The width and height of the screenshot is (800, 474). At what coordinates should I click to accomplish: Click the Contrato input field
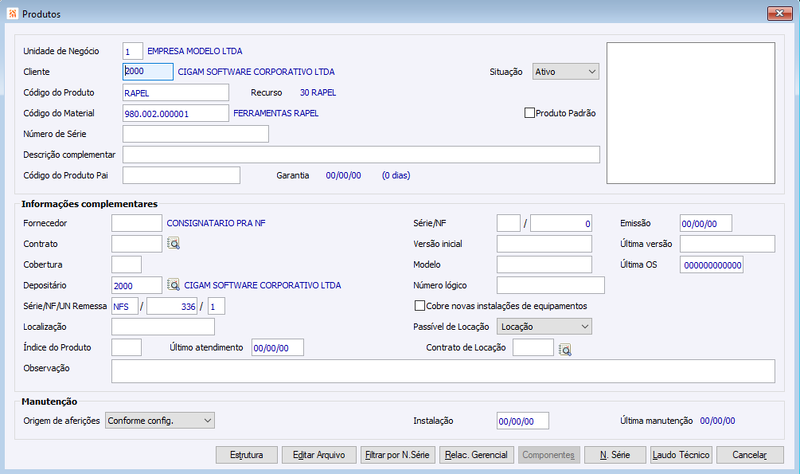[x=137, y=244]
